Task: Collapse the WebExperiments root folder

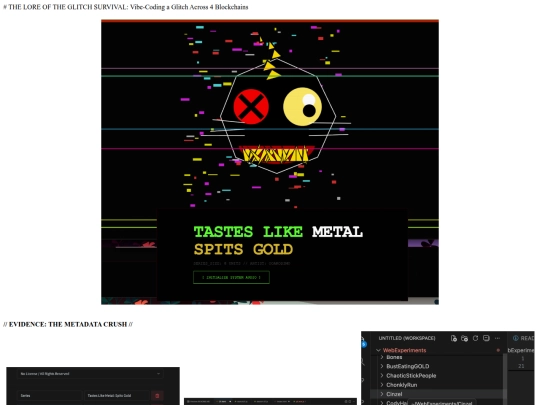Action: click(x=378, y=350)
